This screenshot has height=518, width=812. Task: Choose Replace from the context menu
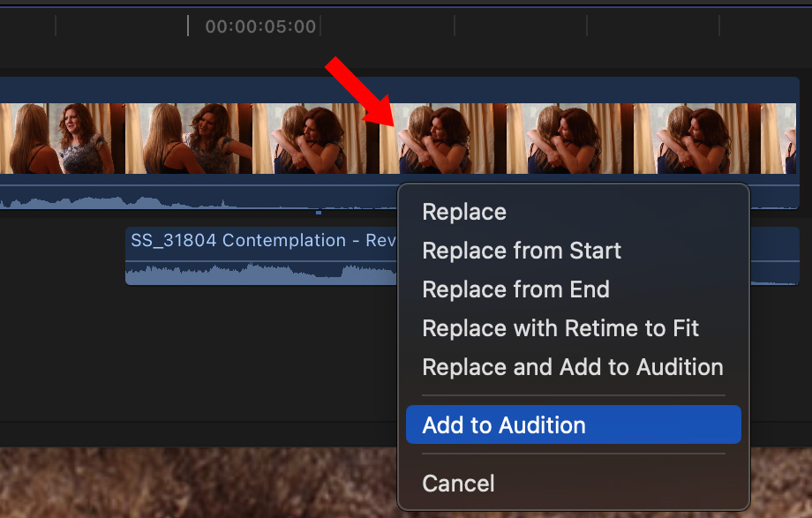(464, 212)
